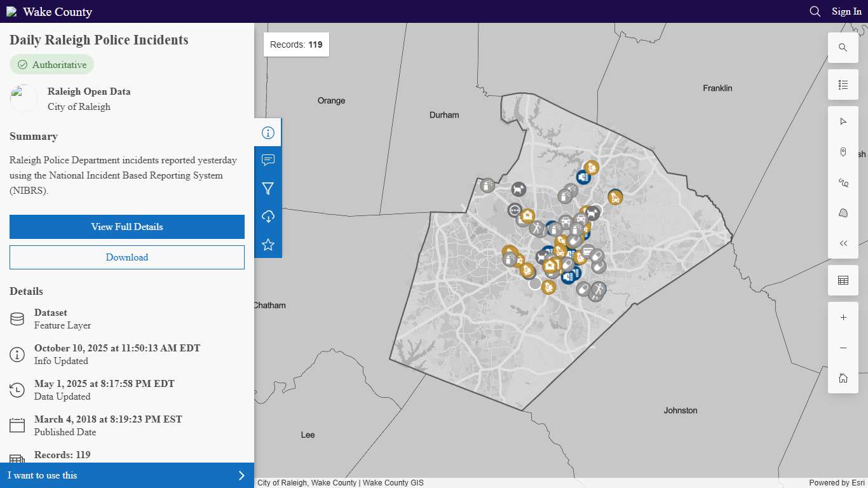Click View Full Details
868x488 pixels.
tap(126, 226)
